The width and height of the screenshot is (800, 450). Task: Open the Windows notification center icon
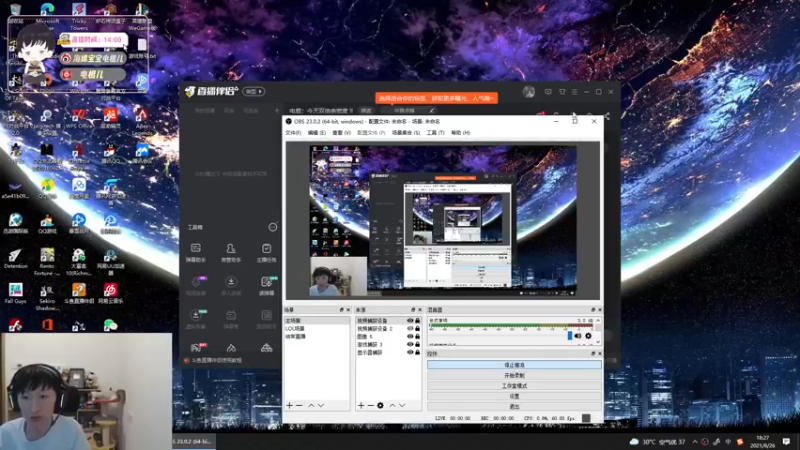point(786,442)
